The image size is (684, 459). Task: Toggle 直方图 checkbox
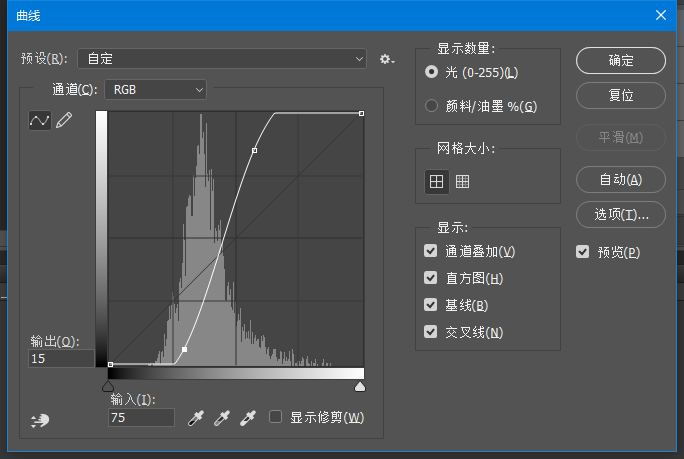click(x=431, y=278)
